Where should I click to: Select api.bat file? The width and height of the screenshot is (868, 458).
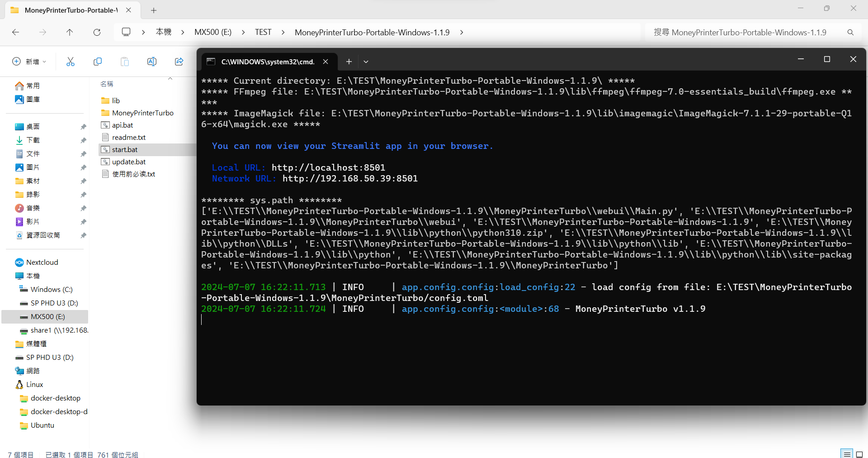(x=123, y=125)
